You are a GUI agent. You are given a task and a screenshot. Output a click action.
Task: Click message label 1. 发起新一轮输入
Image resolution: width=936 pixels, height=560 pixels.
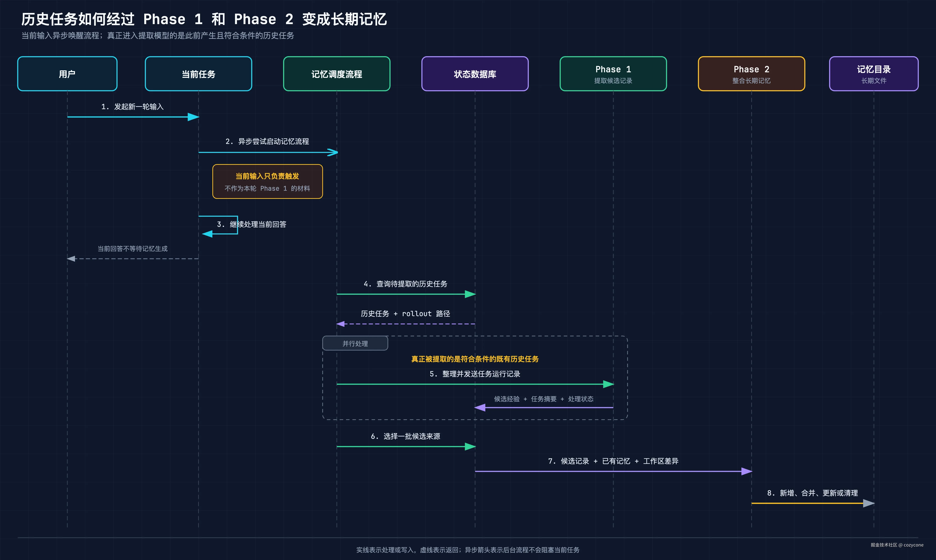[x=132, y=107]
